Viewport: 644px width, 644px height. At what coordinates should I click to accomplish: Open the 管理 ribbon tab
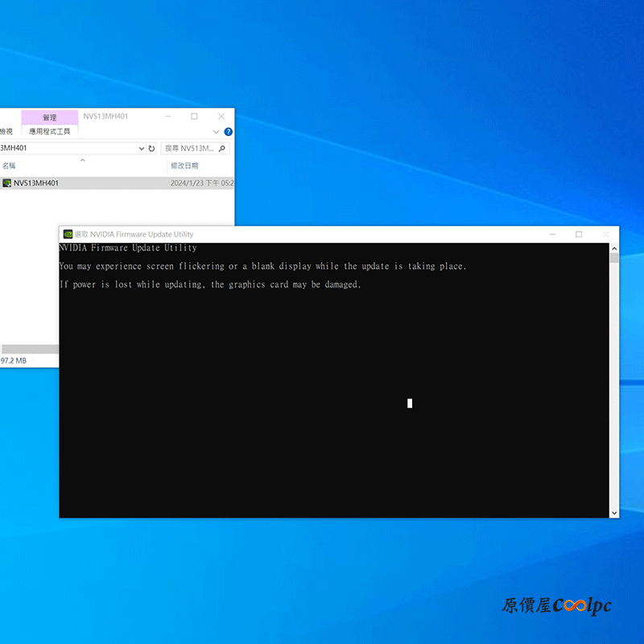click(x=50, y=118)
